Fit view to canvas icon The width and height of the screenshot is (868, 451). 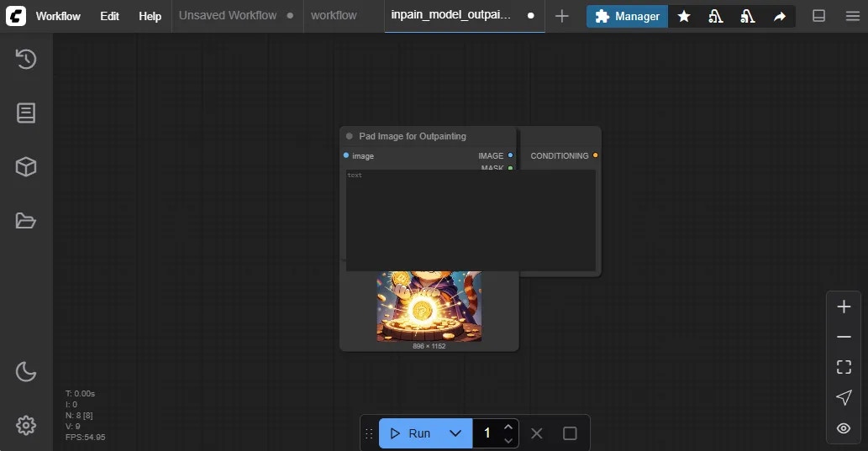click(x=844, y=367)
